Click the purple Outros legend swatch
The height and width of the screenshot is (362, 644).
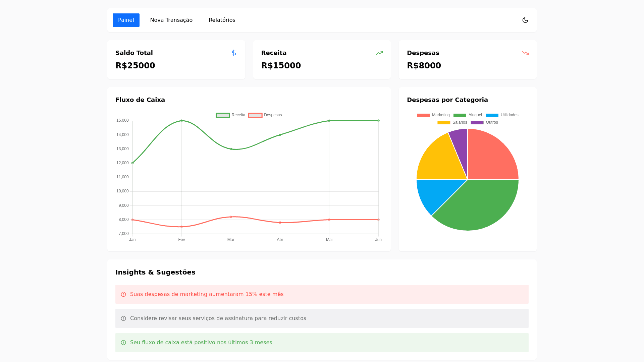pos(477,122)
